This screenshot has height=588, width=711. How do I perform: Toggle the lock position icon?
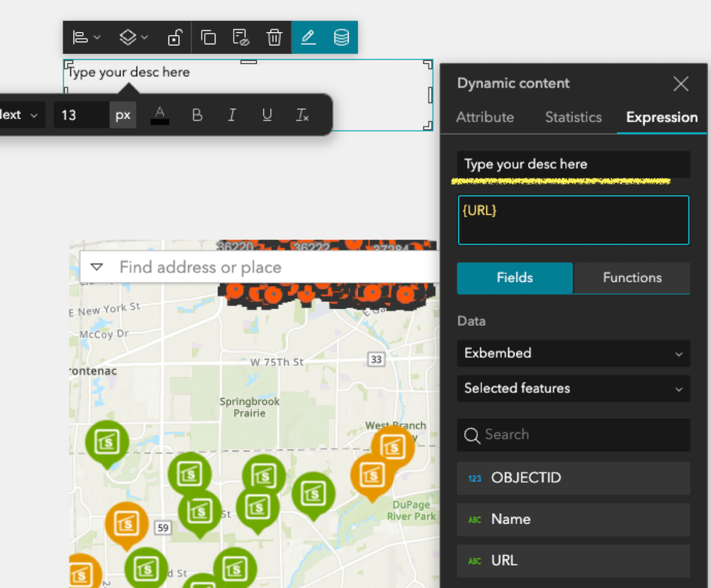tap(174, 37)
